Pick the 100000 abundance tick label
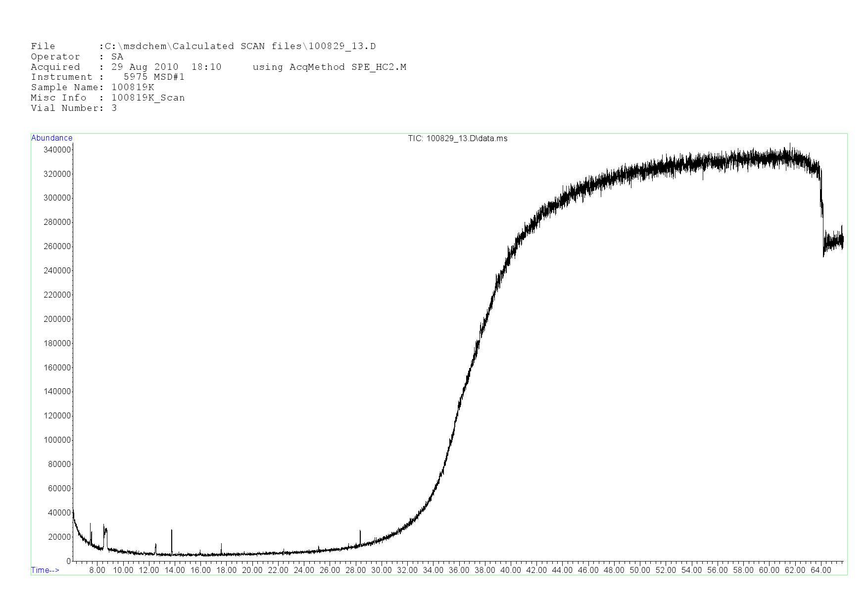Image resolution: width=868 pixels, height=614 pixels. click(x=57, y=440)
